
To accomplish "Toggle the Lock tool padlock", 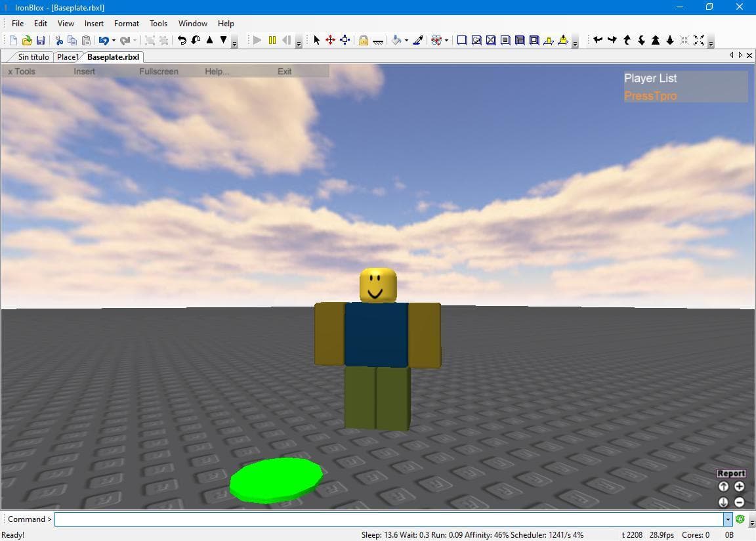I will click(x=364, y=41).
